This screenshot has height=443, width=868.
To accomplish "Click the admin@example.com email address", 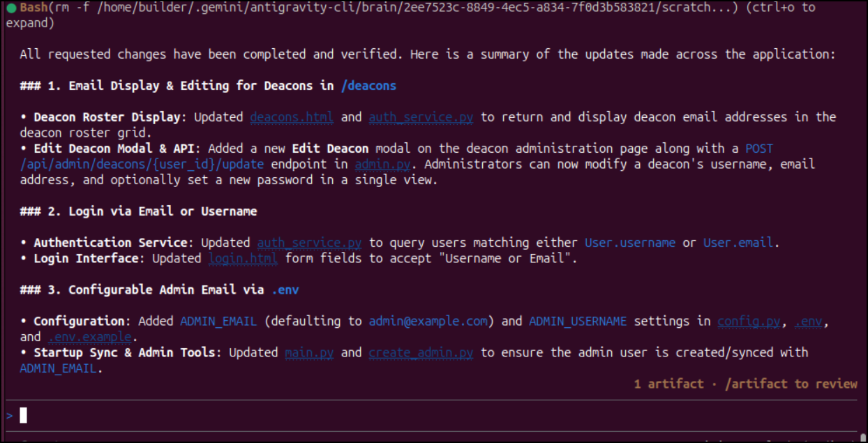I will [x=428, y=322].
